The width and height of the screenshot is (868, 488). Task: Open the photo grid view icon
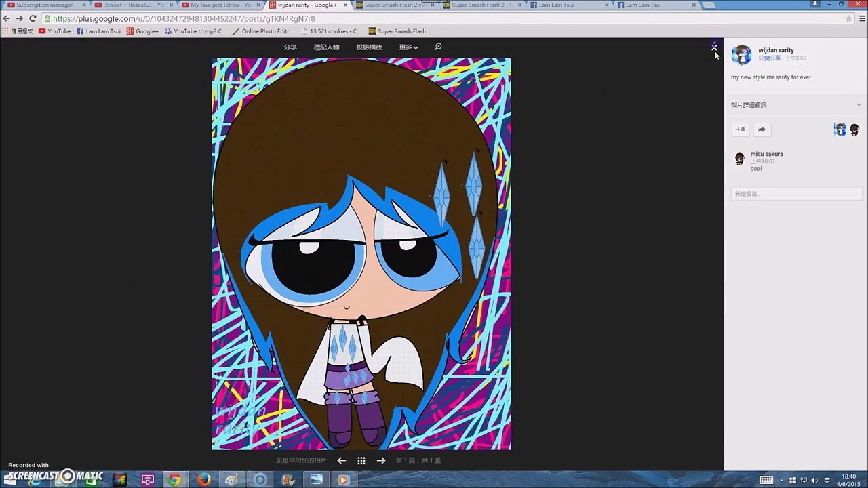[361, 460]
